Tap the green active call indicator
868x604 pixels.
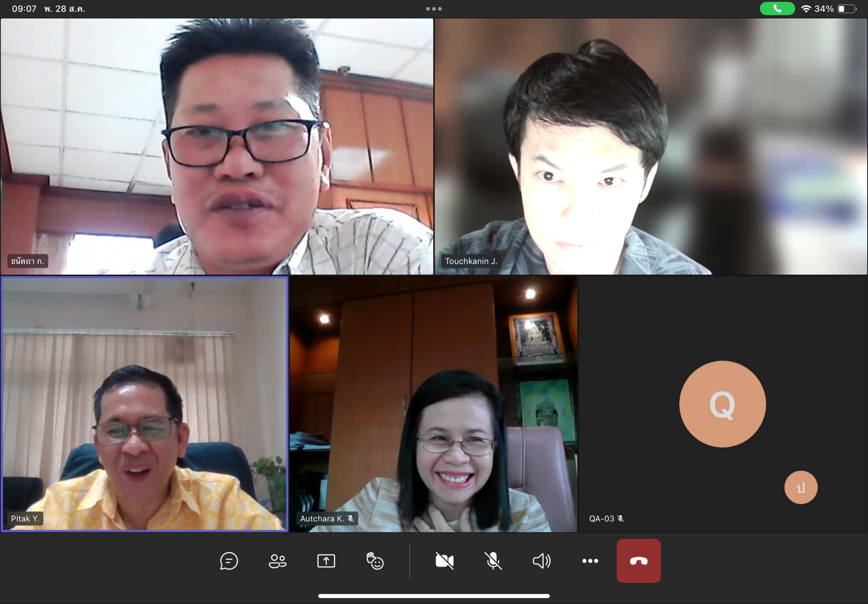pyautogui.click(x=777, y=8)
